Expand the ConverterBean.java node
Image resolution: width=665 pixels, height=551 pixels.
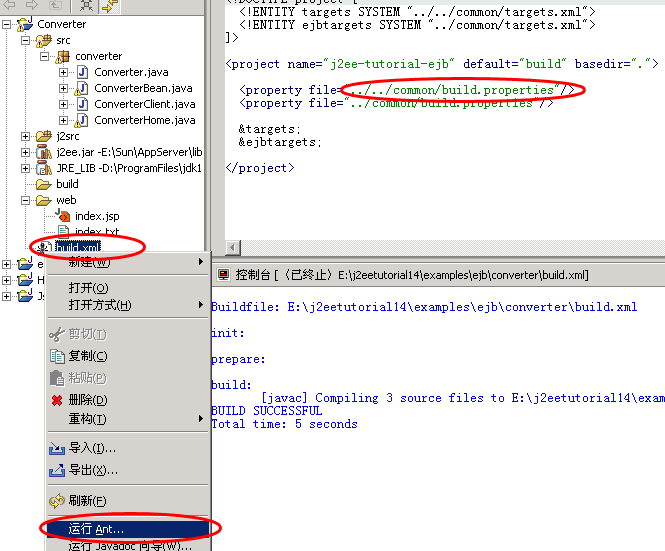coord(64,88)
